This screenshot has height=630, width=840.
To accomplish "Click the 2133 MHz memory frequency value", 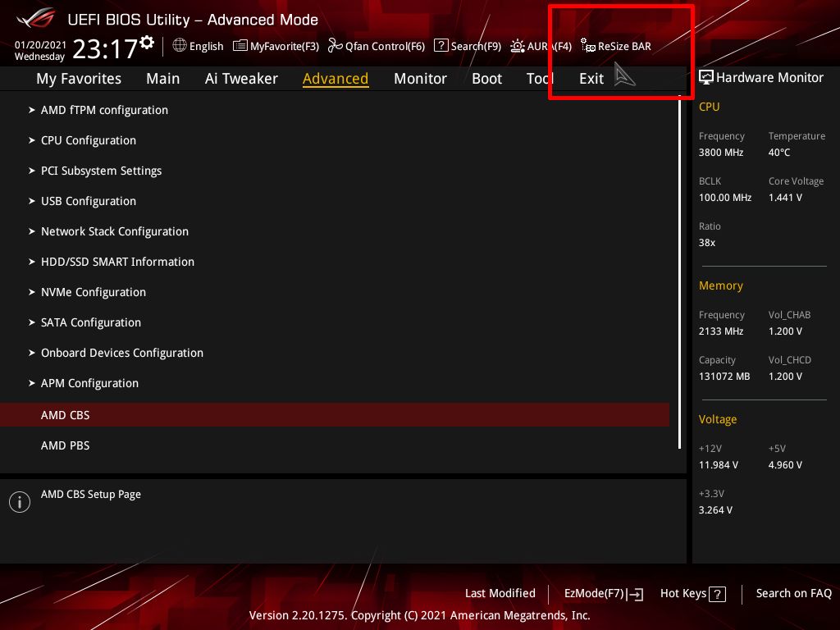I will [720, 331].
